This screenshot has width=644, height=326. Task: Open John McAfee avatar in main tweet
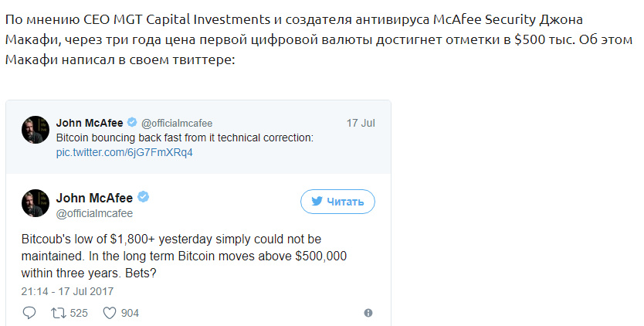coord(36,203)
